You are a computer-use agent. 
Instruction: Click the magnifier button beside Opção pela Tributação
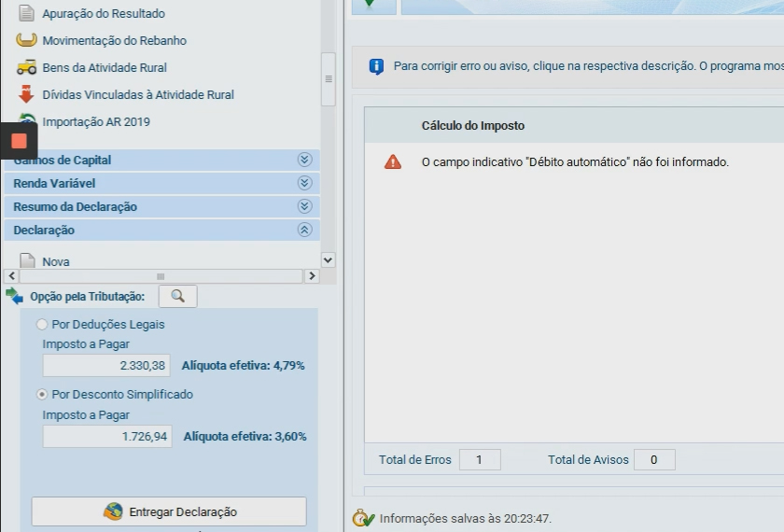(x=177, y=296)
